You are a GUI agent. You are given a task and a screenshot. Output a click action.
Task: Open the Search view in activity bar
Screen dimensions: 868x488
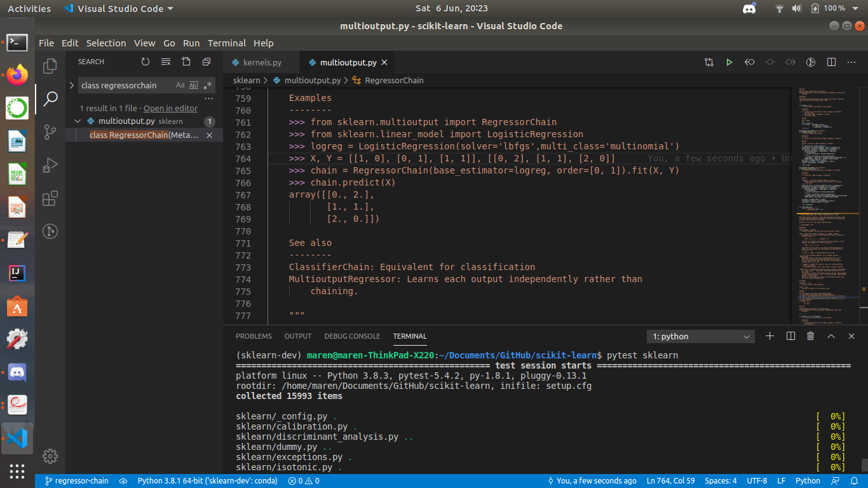click(x=50, y=99)
